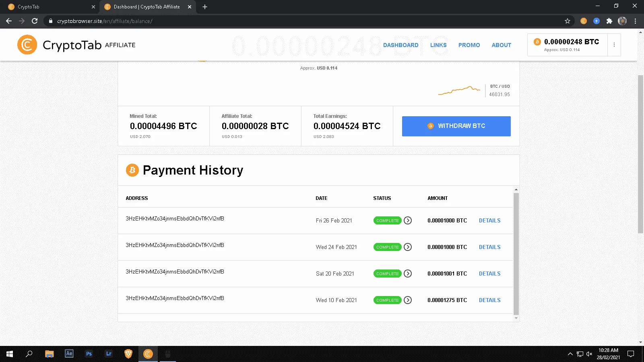
Task: Click amount 0.00001275 BTC
Action: 447,300
